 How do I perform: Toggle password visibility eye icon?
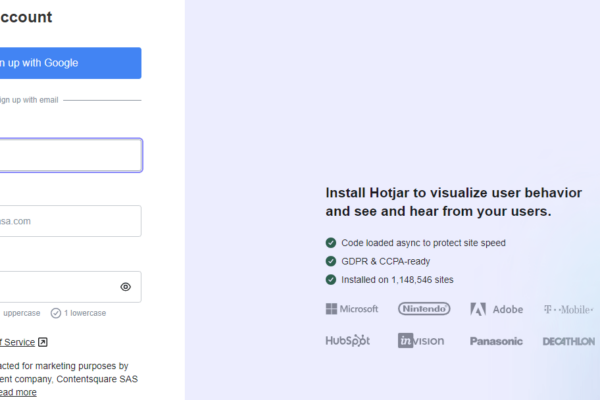click(126, 287)
